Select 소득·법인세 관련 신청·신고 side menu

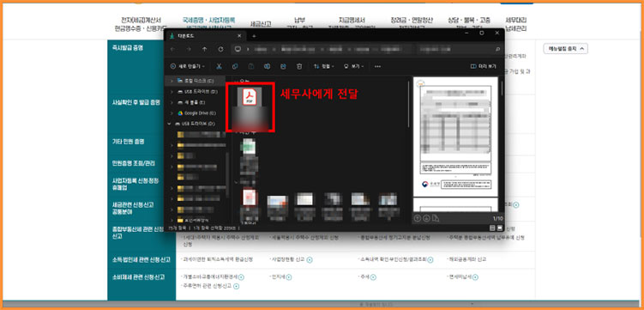point(141,260)
